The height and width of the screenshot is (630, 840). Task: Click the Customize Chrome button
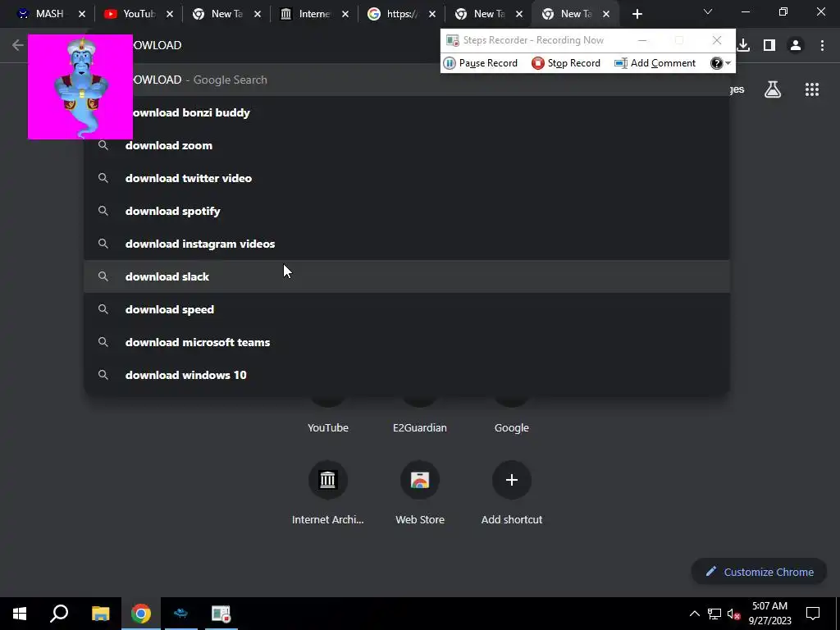(x=759, y=572)
